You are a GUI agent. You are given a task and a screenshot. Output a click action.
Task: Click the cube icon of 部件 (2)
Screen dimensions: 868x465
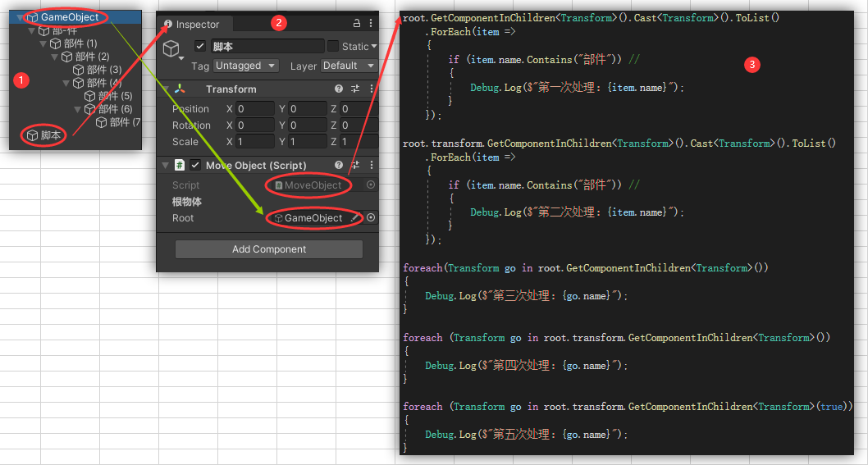click(67, 57)
